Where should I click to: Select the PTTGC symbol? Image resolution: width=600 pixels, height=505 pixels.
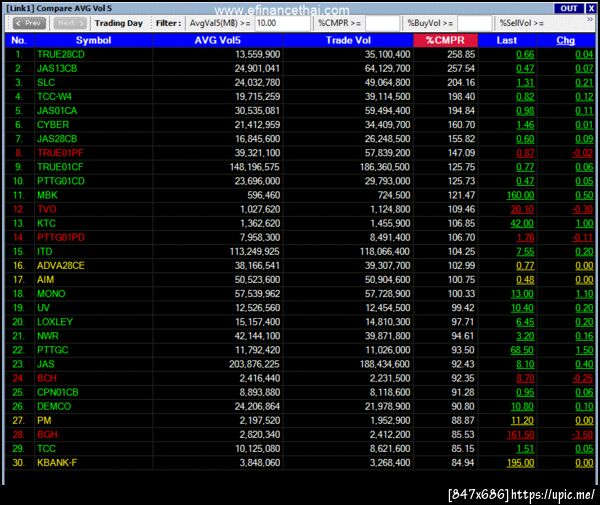click(52, 350)
